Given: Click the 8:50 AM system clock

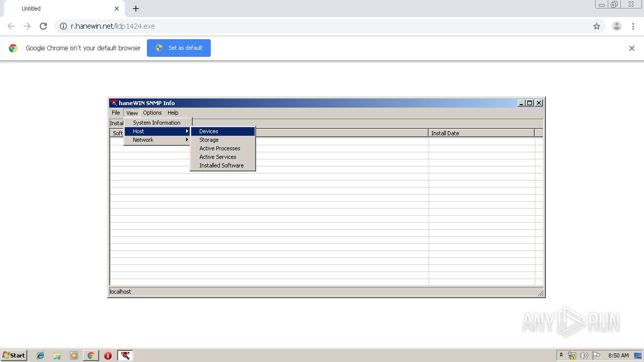Looking at the screenshot, I should click(x=618, y=355).
